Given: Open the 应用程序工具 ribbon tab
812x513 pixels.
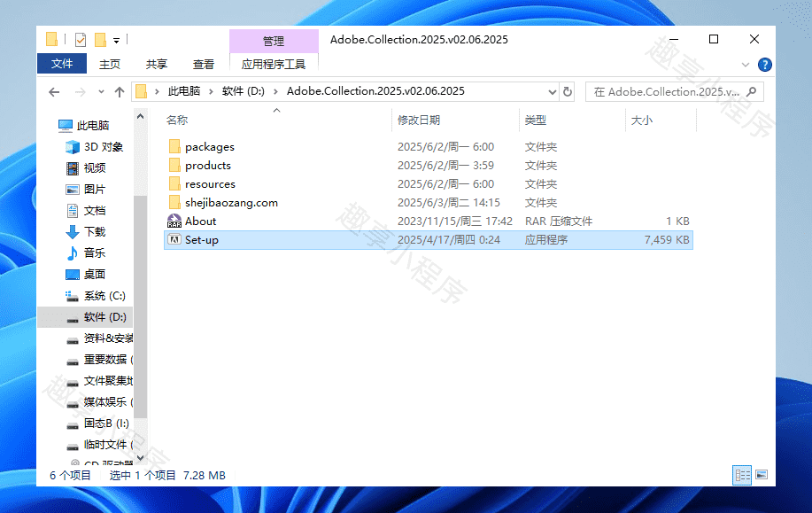Looking at the screenshot, I should pos(274,65).
